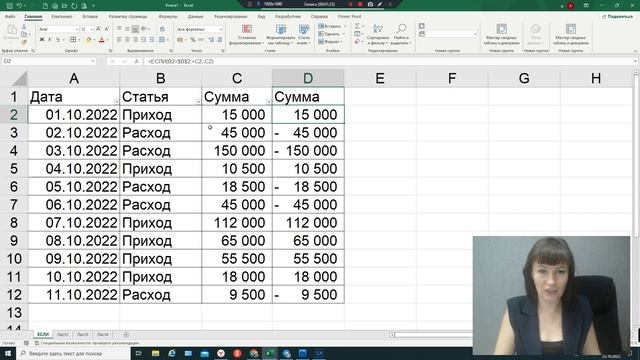Click the Share button
640x360 pixels.
click(617, 16)
